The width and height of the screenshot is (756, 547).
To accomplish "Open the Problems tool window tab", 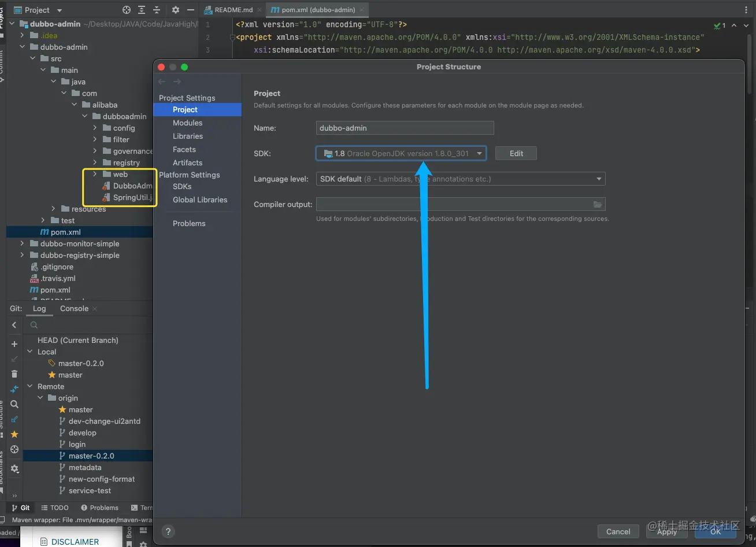I will pyautogui.click(x=99, y=508).
